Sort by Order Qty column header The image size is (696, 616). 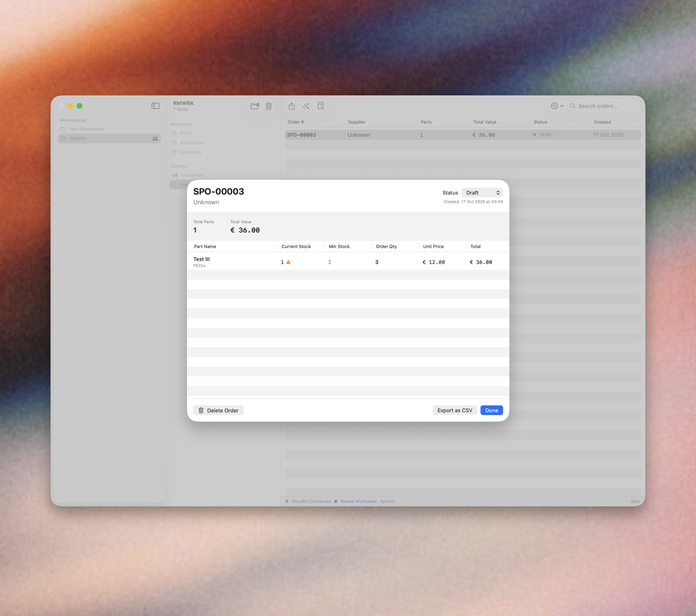[x=386, y=247]
